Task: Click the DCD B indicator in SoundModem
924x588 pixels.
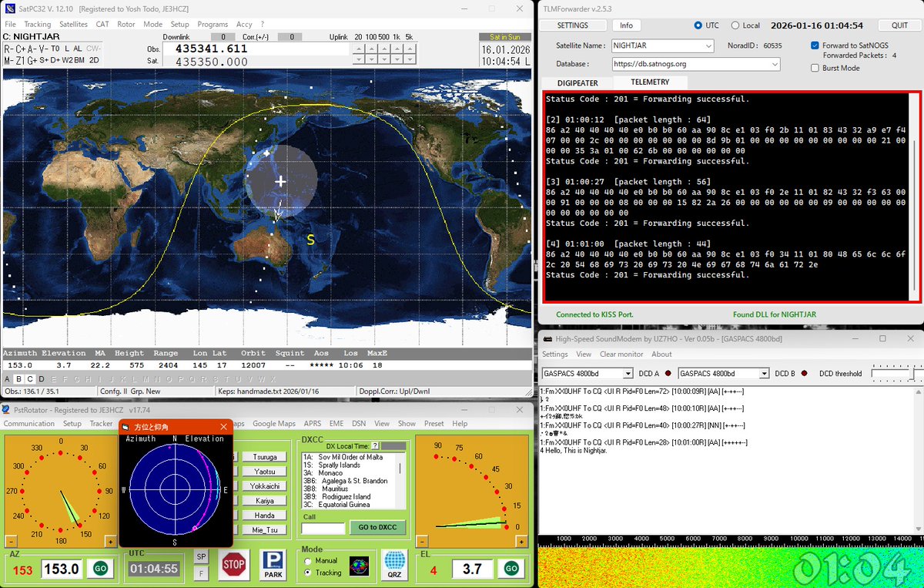Action: click(805, 374)
